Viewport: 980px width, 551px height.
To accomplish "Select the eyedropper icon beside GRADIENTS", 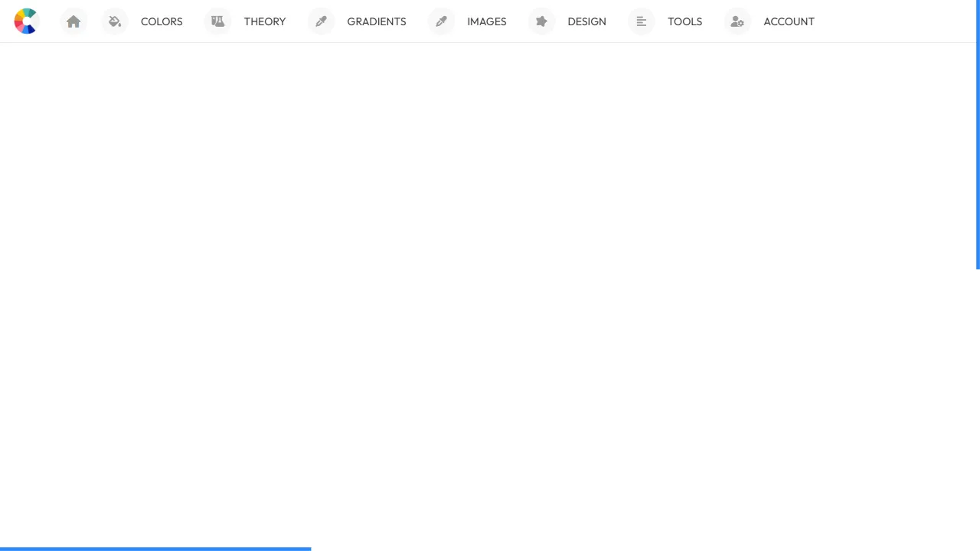I will 321,21.
